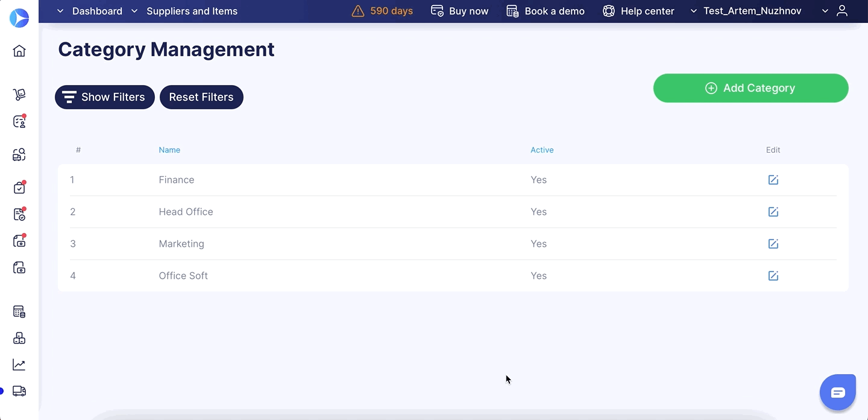The width and height of the screenshot is (868, 420).
Task: Click the 590 days warning indicator
Action: 382,11
